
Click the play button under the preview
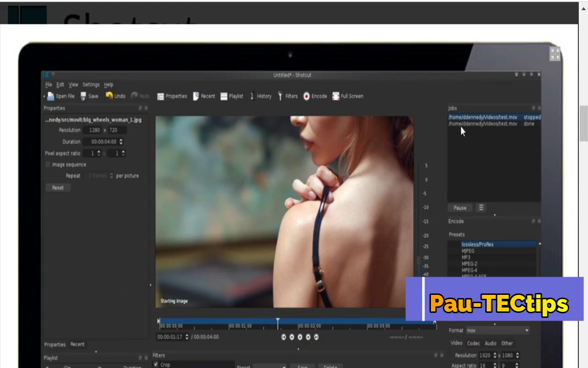[x=300, y=337]
